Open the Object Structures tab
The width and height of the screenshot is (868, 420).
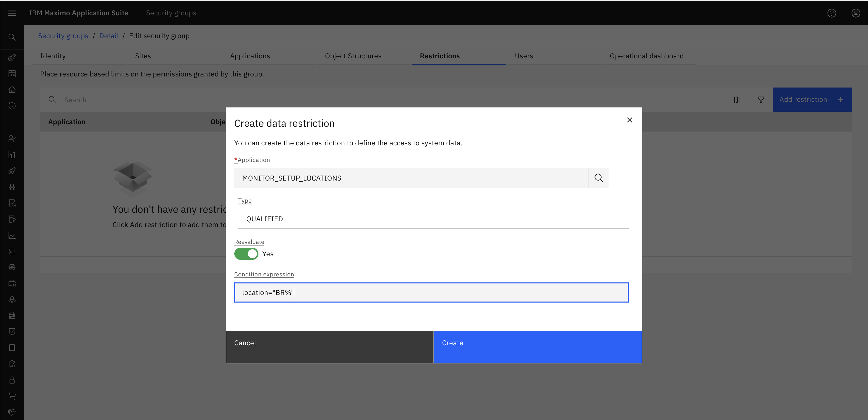pos(353,56)
